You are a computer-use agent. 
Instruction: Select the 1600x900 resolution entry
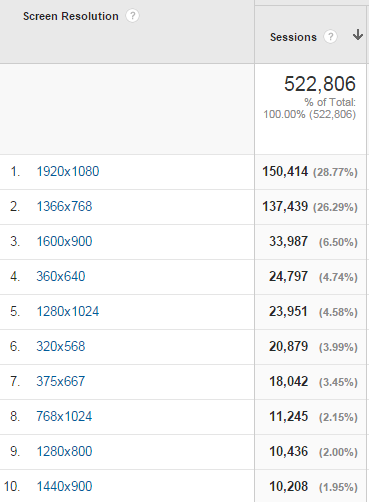click(64, 242)
